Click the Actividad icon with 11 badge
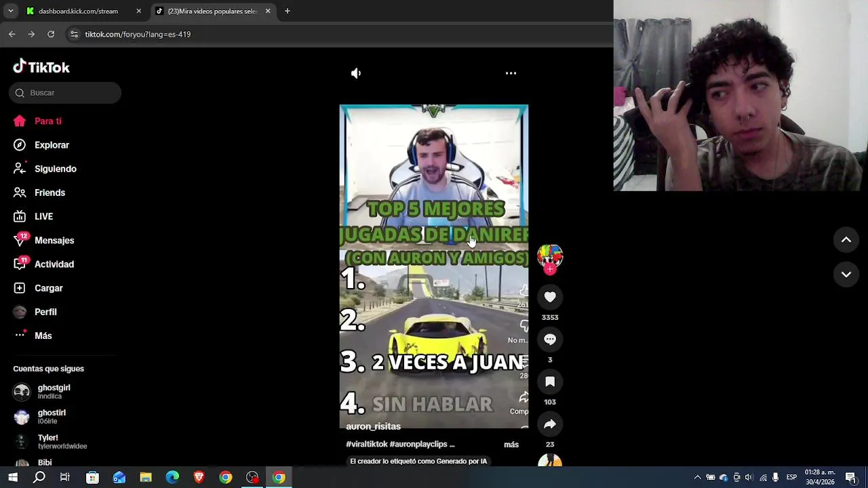868x488 pixels. point(20,264)
